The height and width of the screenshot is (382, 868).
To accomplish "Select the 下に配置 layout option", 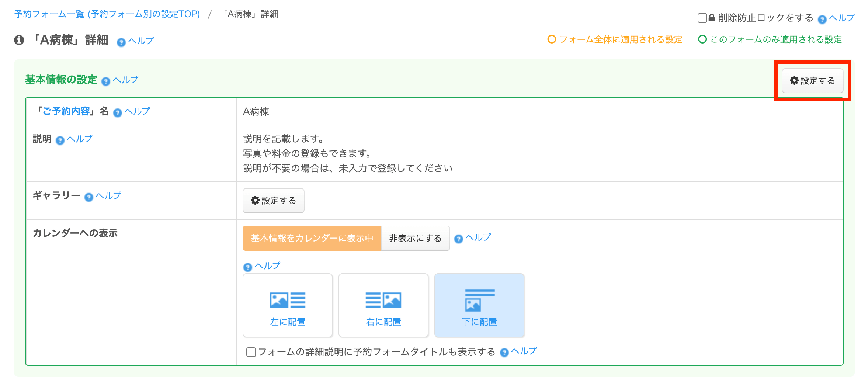I will (x=479, y=305).
